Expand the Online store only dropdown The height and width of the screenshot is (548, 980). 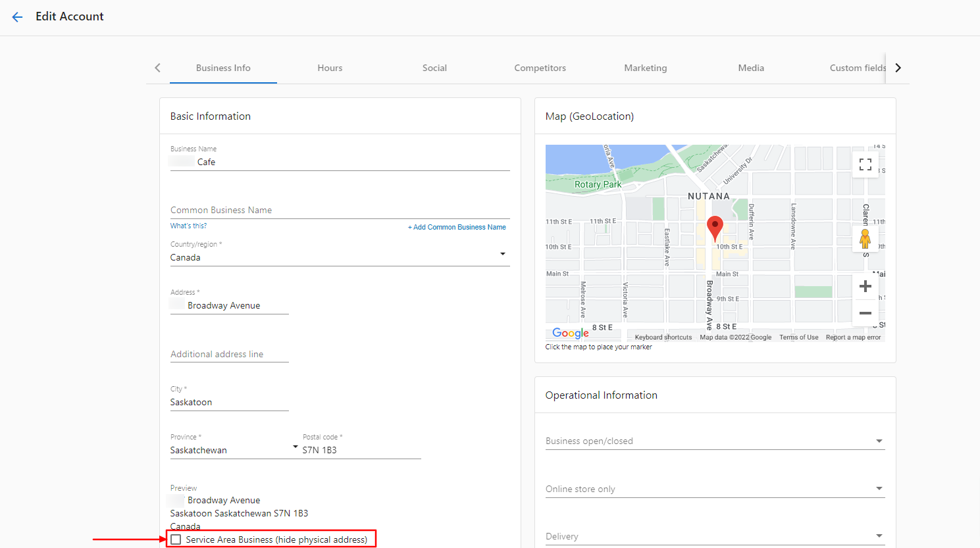(x=879, y=488)
